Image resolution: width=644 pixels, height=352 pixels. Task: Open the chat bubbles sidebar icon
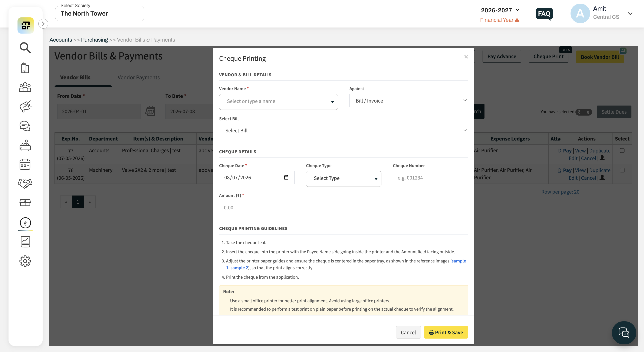25,126
